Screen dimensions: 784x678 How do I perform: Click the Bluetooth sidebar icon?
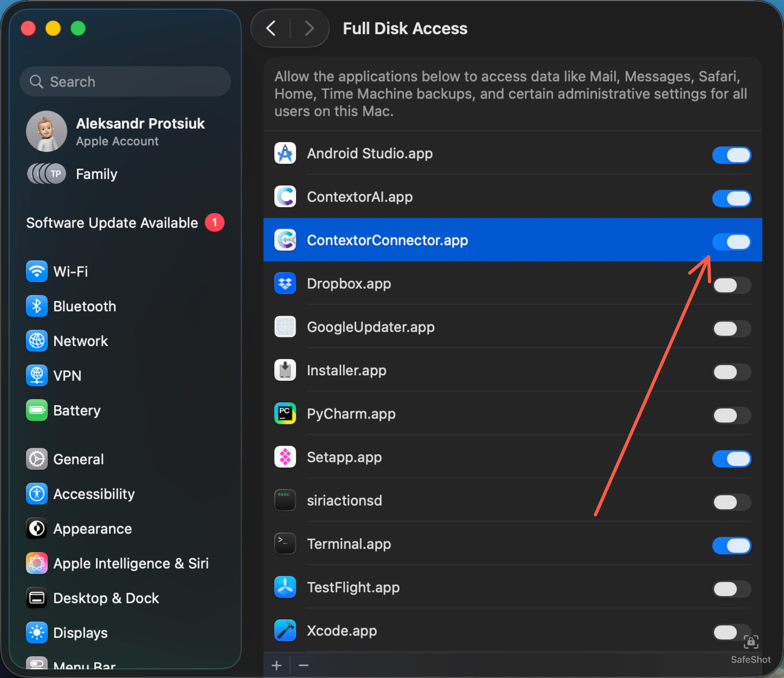coord(37,306)
